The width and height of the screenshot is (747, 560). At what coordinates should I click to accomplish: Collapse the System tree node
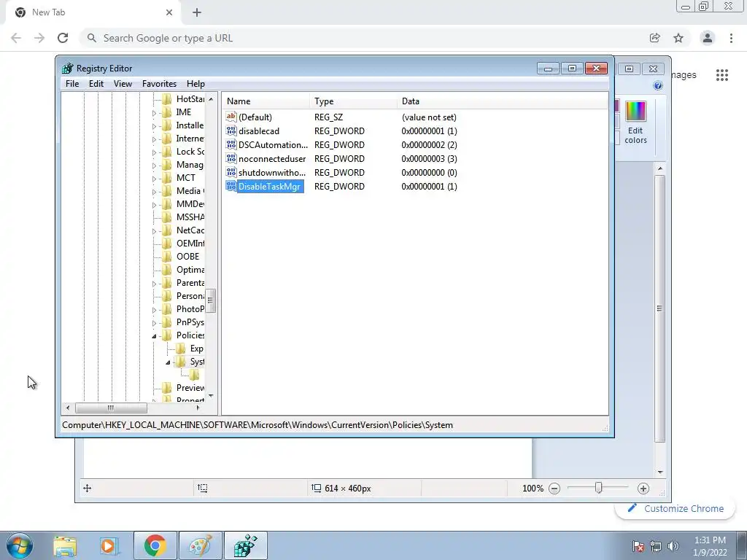pos(168,362)
